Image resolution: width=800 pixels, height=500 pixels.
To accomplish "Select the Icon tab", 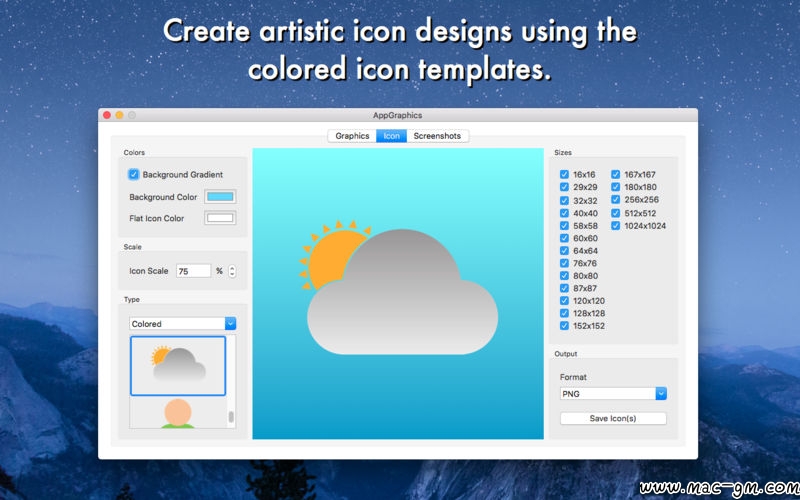I will [x=391, y=136].
